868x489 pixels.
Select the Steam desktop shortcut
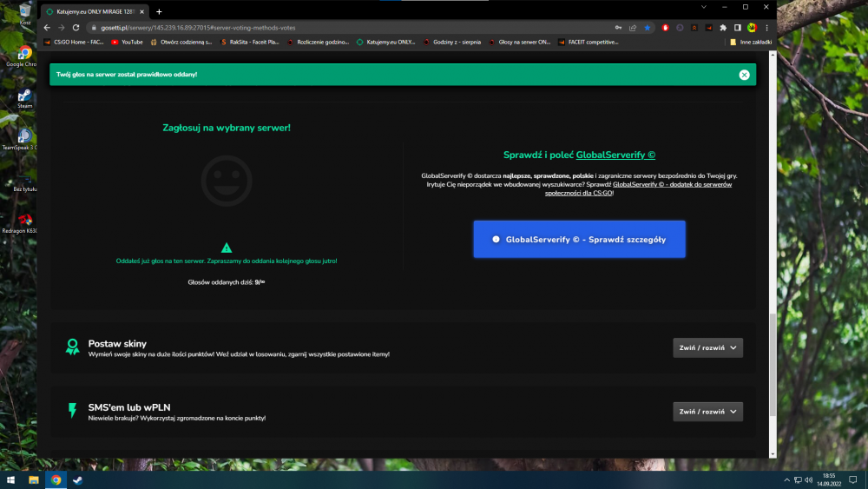[x=24, y=98]
